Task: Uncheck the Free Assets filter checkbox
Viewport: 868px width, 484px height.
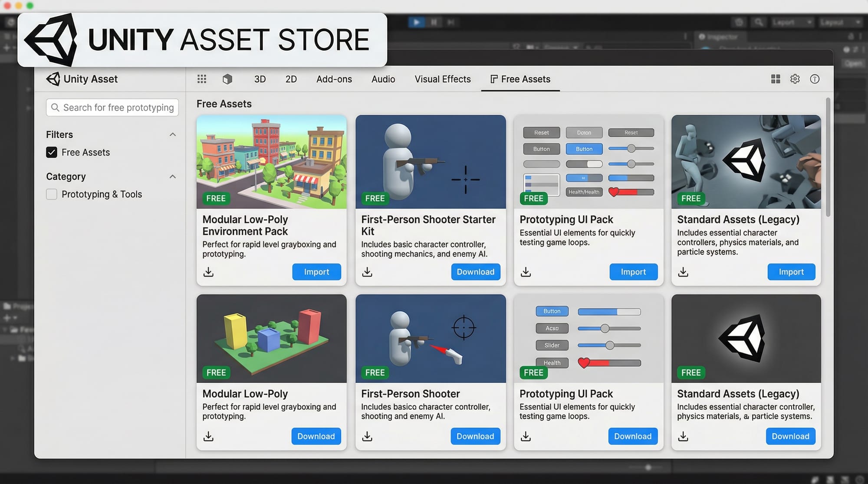Action: pyautogui.click(x=52, y=152)
